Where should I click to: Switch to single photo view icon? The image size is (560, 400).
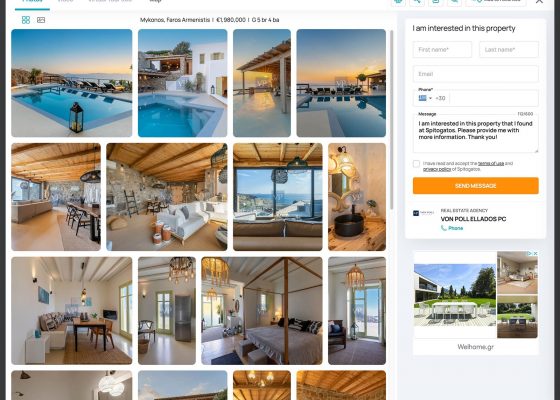(x=41, y=20)
